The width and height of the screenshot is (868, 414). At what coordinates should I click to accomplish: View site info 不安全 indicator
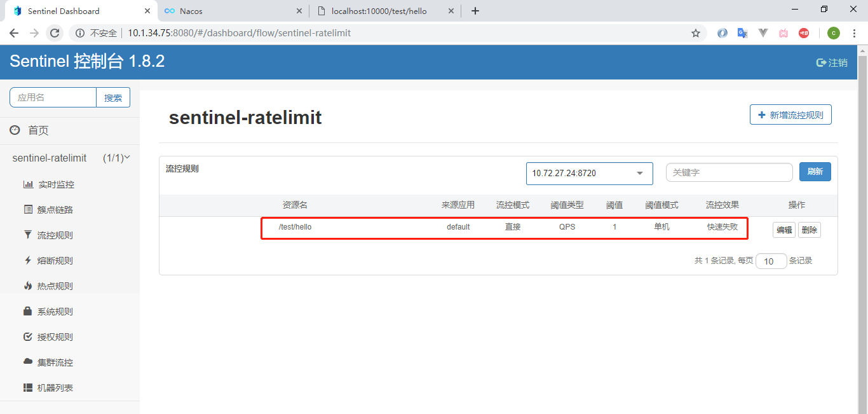[x=97, y=33]
